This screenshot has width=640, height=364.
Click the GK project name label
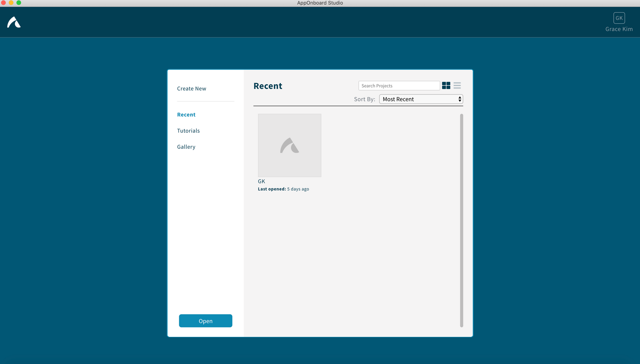pyautogui.click(x=261, y=181)
